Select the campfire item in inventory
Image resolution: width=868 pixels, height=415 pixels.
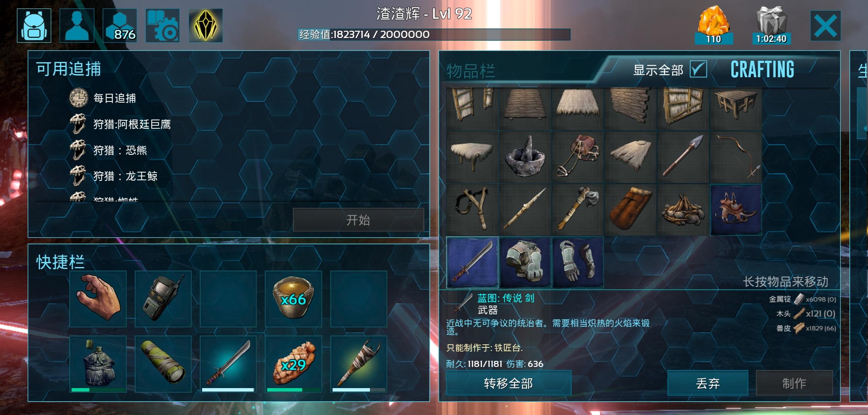point(683,209)
